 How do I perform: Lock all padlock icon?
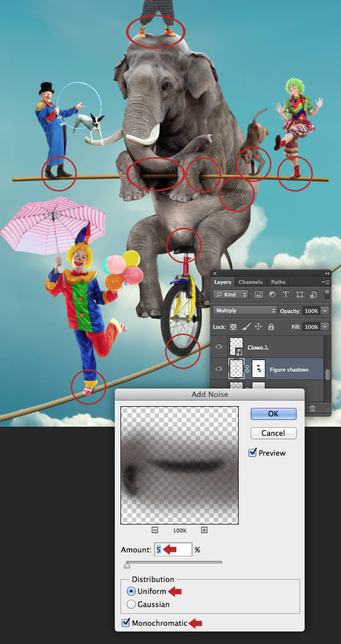(x=271, y=327)
